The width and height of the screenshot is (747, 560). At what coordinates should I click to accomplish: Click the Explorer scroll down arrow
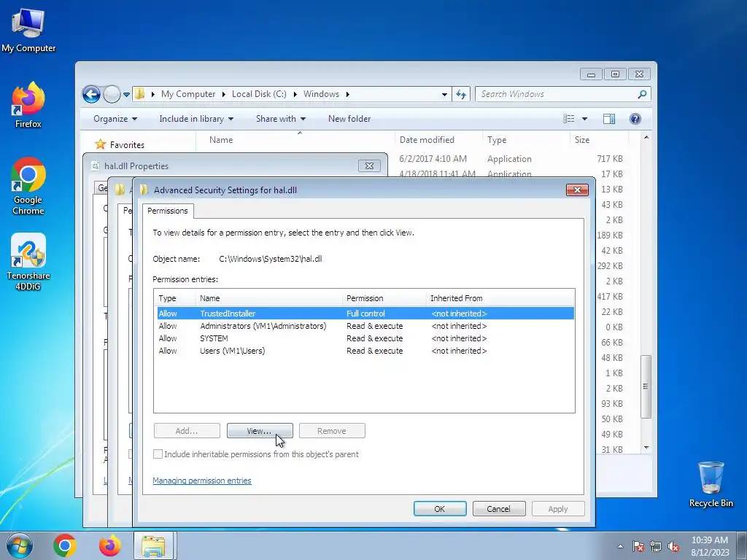point(646,448)
